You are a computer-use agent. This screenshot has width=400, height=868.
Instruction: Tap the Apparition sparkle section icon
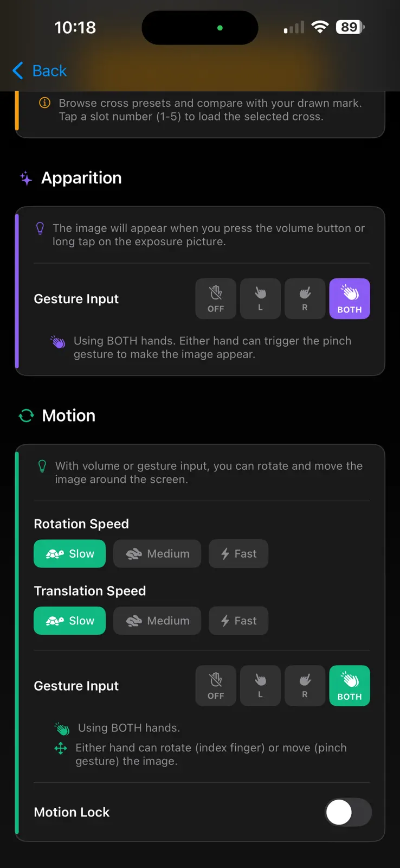point(26,178)
